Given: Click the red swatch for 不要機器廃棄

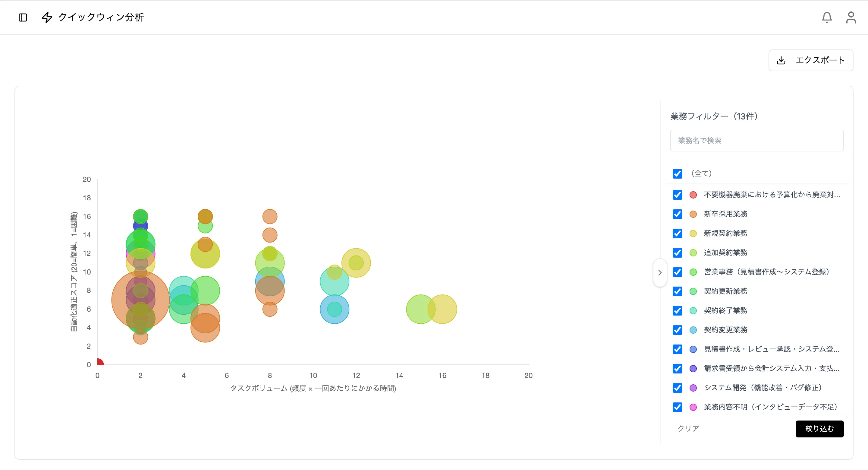Looking at the screenshot, I should click(693, 195).
